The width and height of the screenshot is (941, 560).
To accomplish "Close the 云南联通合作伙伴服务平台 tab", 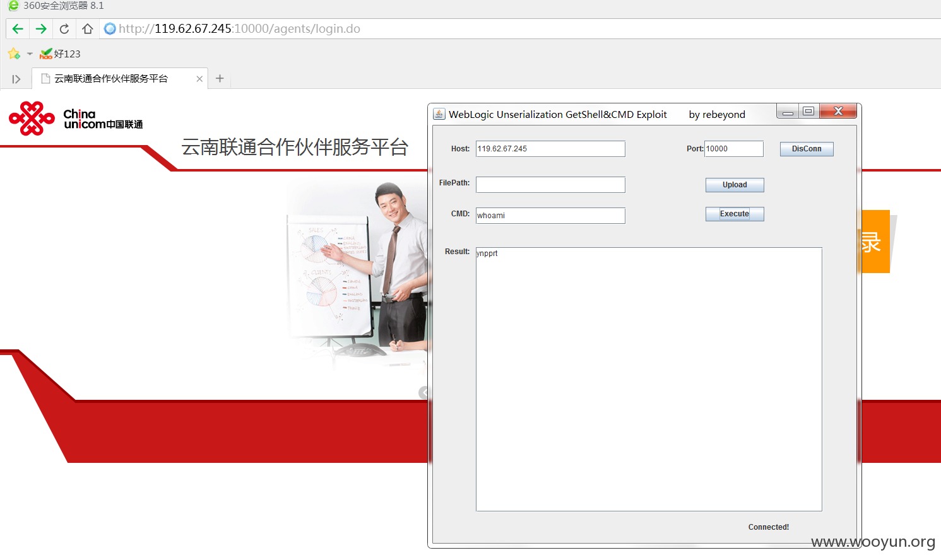I will [x=199, y=79].
